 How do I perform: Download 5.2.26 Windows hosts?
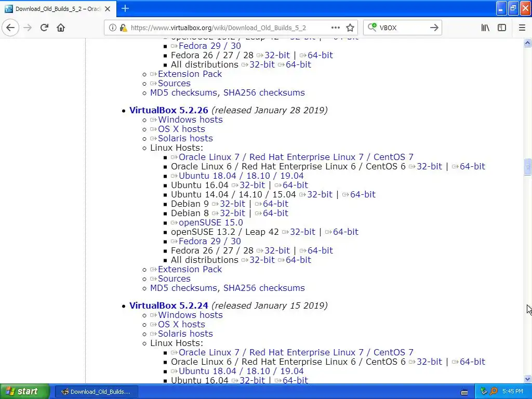click(190, 120)
